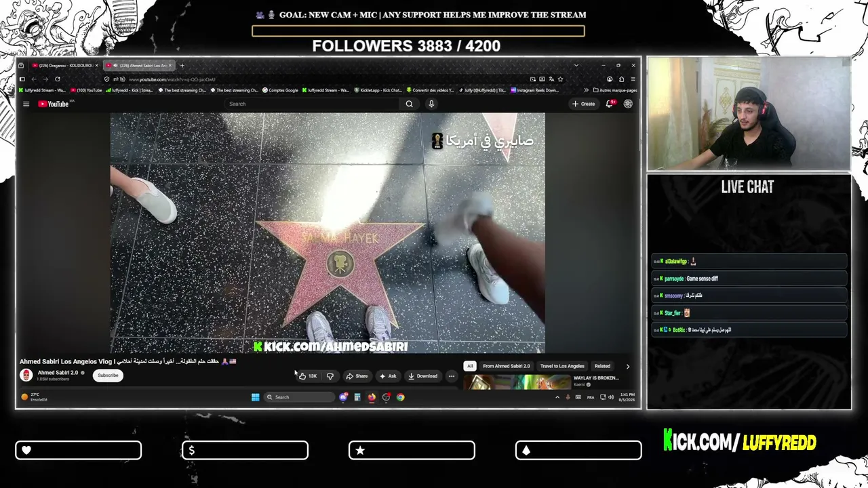Screen dimensions: 868x488
Task: Click the Ask button under the video
Action: coord(389,376)
